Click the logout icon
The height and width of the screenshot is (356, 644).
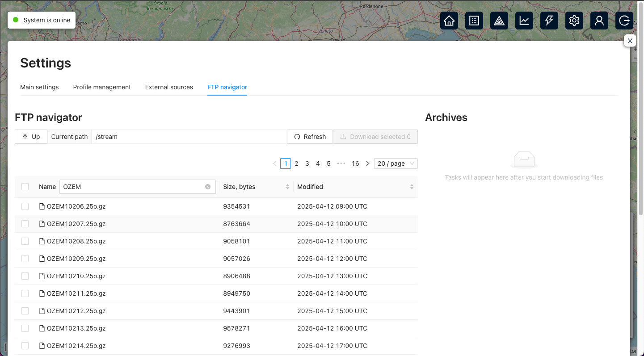coord(624,21)
